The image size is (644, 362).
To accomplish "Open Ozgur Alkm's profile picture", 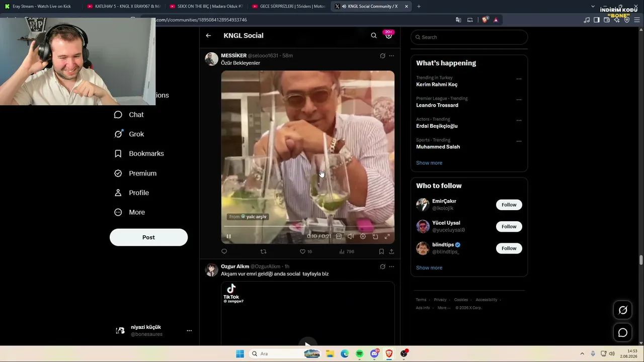I will 211,270.
